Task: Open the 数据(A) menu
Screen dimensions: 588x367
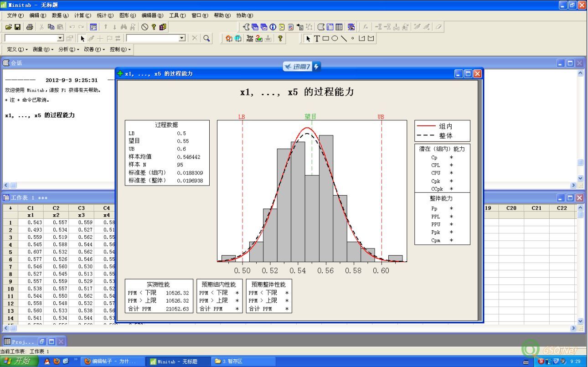Action: point(60,15)
